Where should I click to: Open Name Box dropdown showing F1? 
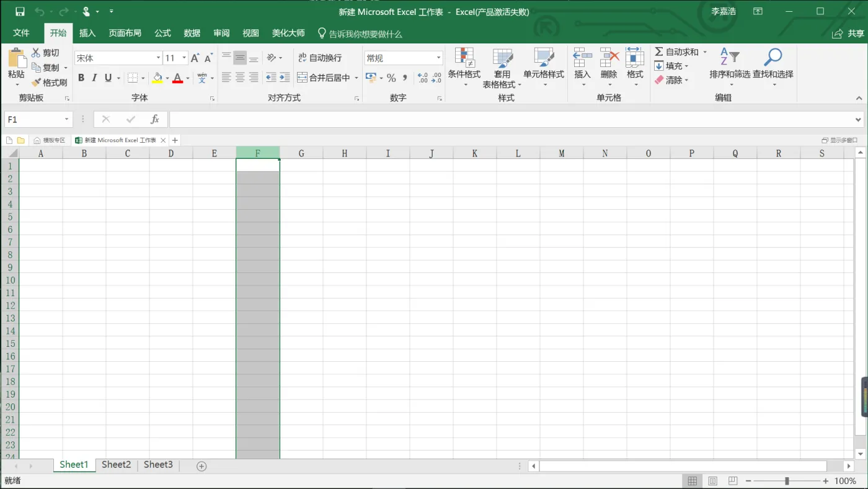[66, 119]
